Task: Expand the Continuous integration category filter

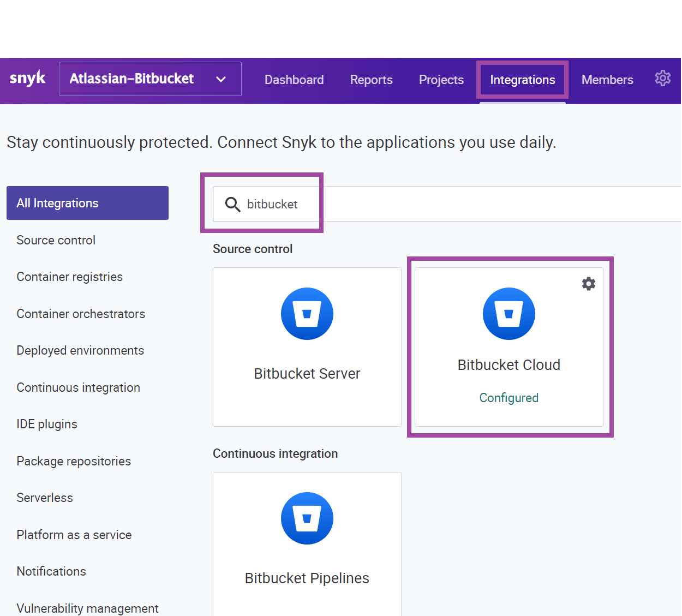Action: pos(78,387)
